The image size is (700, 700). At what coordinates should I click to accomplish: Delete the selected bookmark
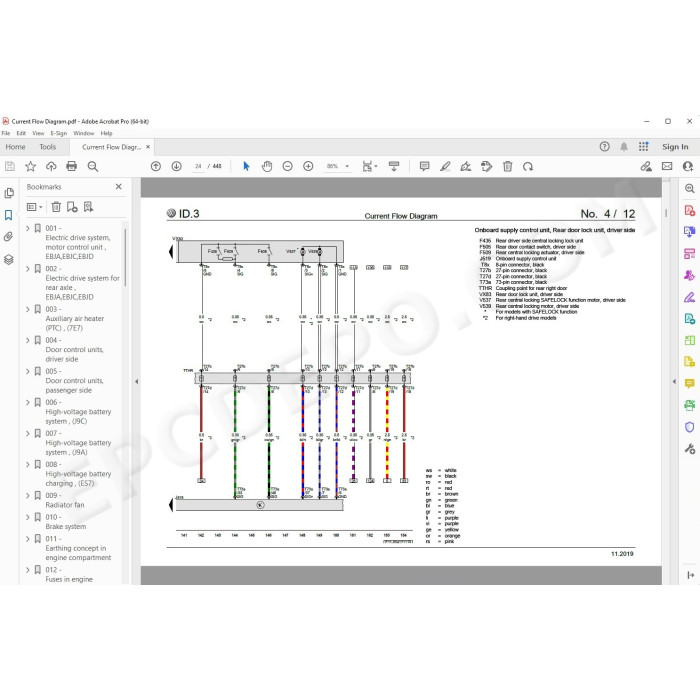tap(56, 207)
